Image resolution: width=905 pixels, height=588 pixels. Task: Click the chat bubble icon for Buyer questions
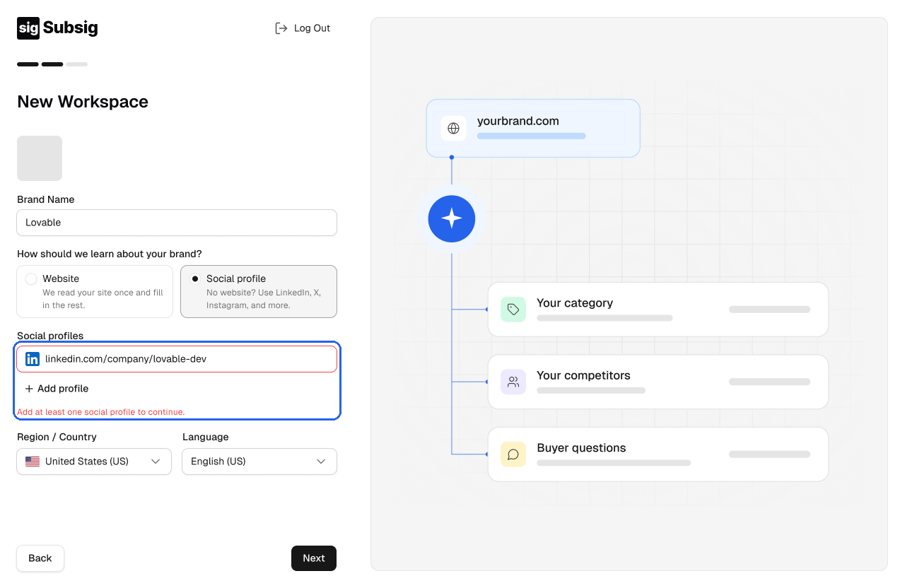(513, 454)
